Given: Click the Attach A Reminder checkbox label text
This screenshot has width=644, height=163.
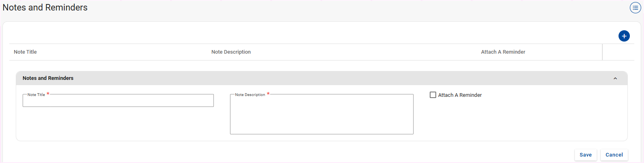Looking at the screenshot, I should 460,95.
